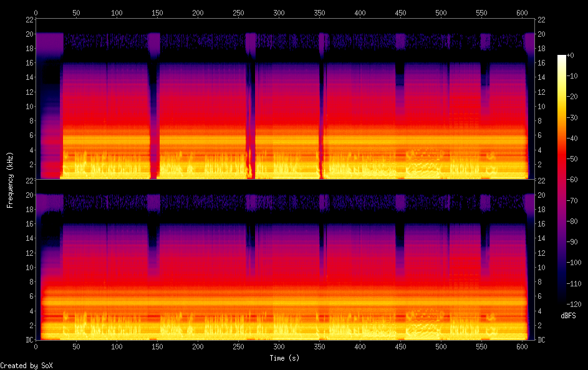This screenshot has width=588, height=370.
Task: Click the lower channel spectrogram plot
Action: click(285, 260)
